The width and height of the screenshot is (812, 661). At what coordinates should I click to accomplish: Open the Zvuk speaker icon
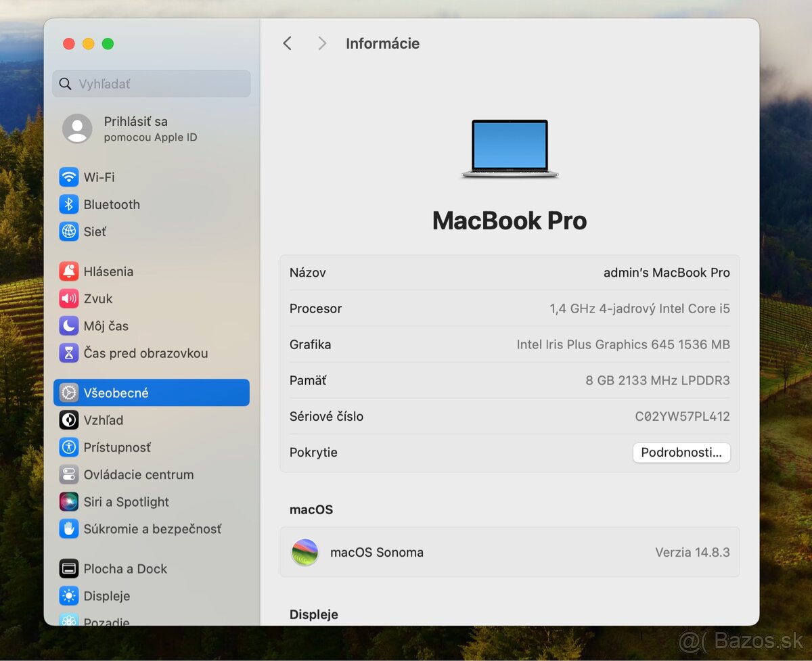pos(69,298)
